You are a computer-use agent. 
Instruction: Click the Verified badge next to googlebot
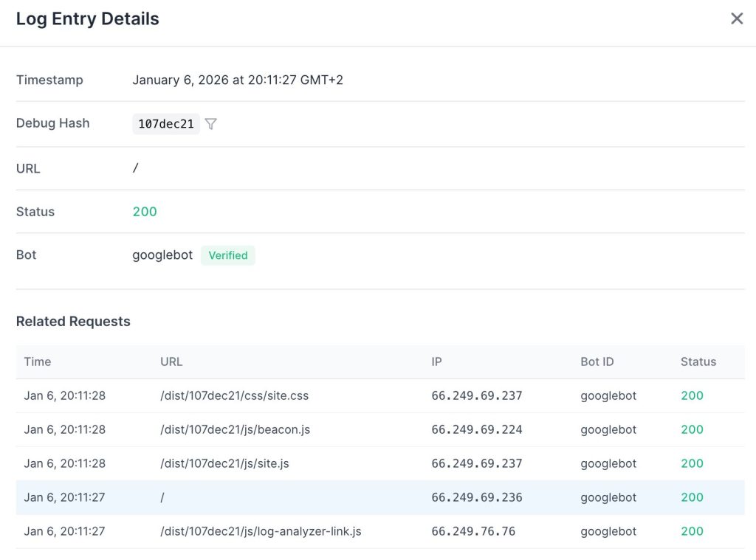click(x=227, y=255)
